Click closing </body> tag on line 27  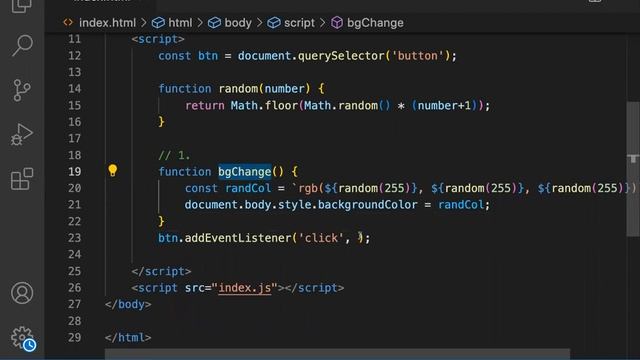coord(128,304)
